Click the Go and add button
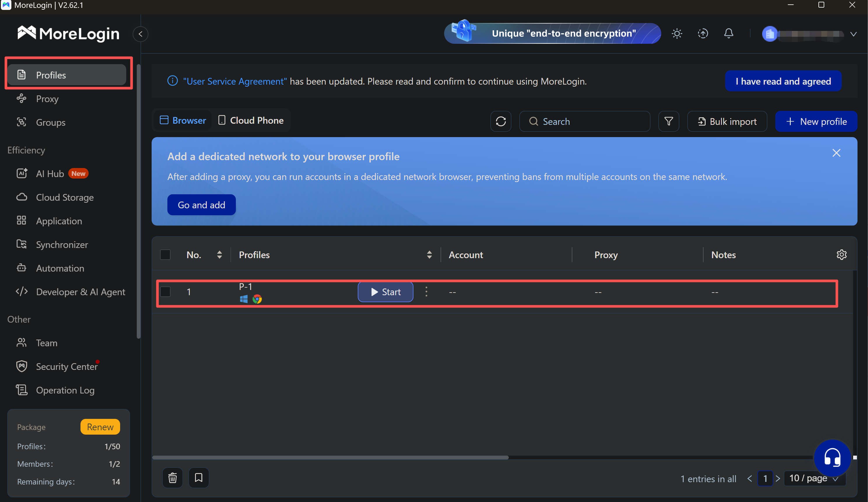Screen dimensions: 868x502 tap(201, 205)
